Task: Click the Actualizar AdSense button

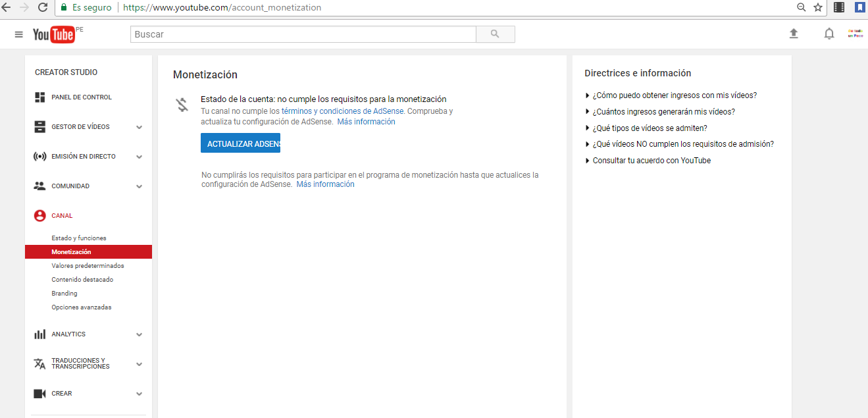Action: [240, 144]
